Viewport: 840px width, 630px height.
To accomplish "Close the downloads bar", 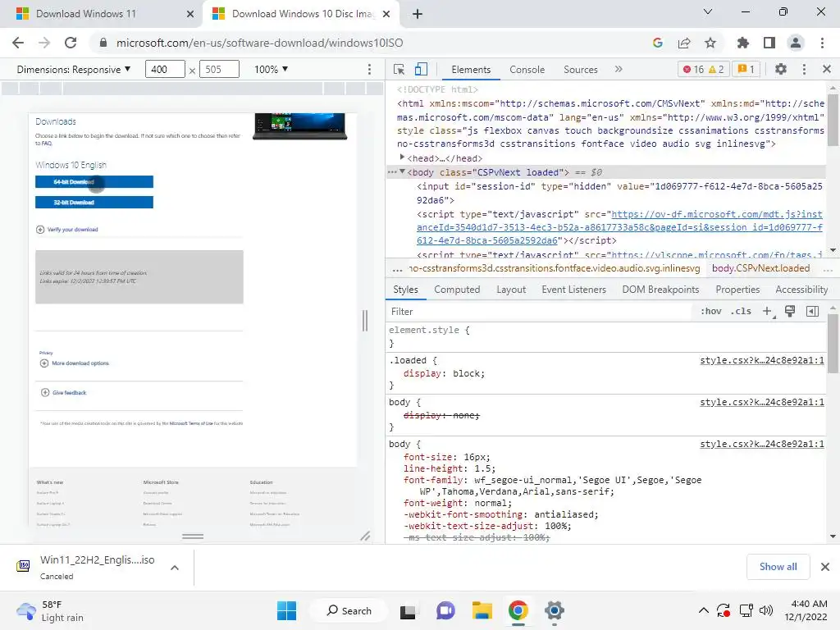I will (825, 567).
